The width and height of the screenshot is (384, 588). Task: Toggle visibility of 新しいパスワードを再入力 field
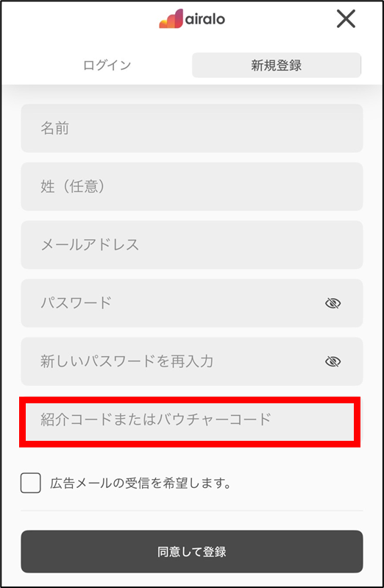(333, 361)
